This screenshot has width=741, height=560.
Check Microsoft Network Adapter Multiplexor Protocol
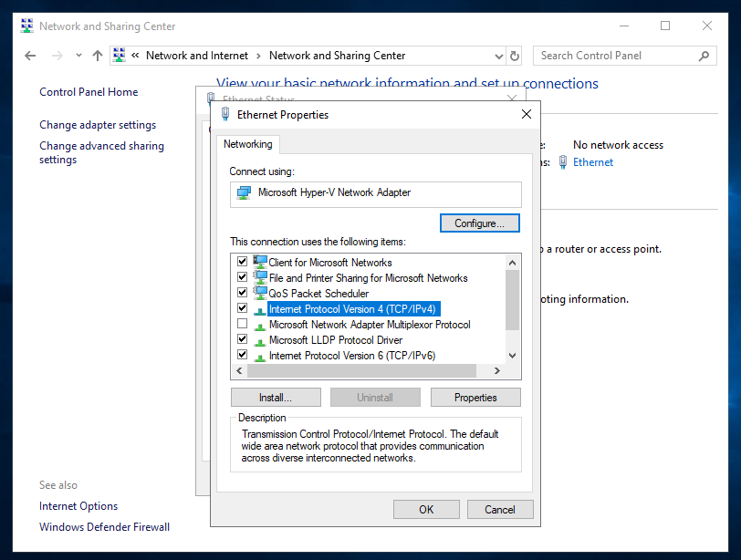point(243,324)
